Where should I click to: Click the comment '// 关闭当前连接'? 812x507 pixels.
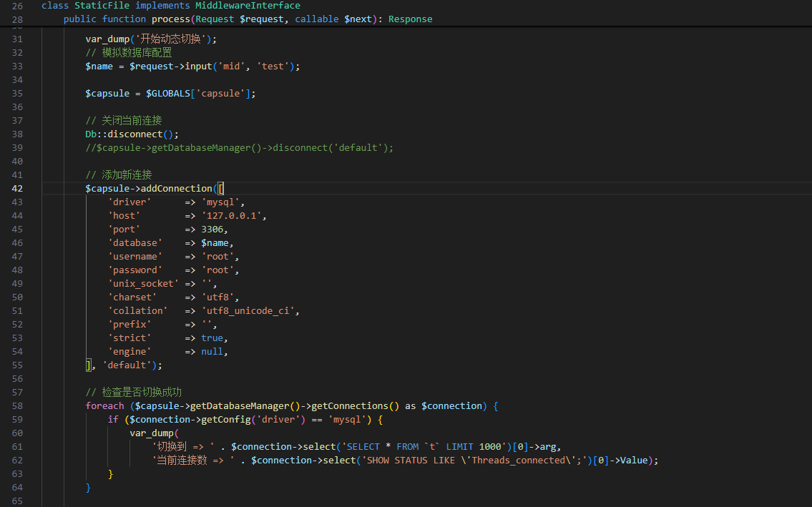(x=124, y=121)
